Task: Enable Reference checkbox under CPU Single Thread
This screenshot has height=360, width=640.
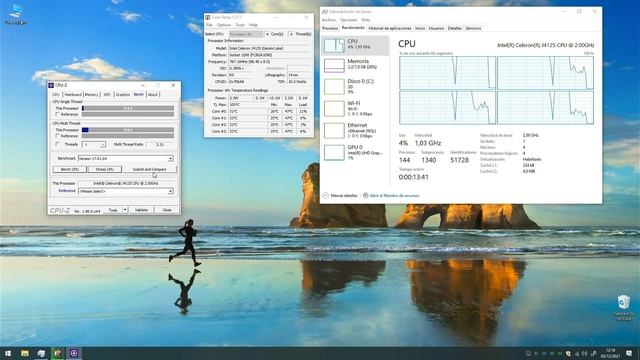Action: 58,114
